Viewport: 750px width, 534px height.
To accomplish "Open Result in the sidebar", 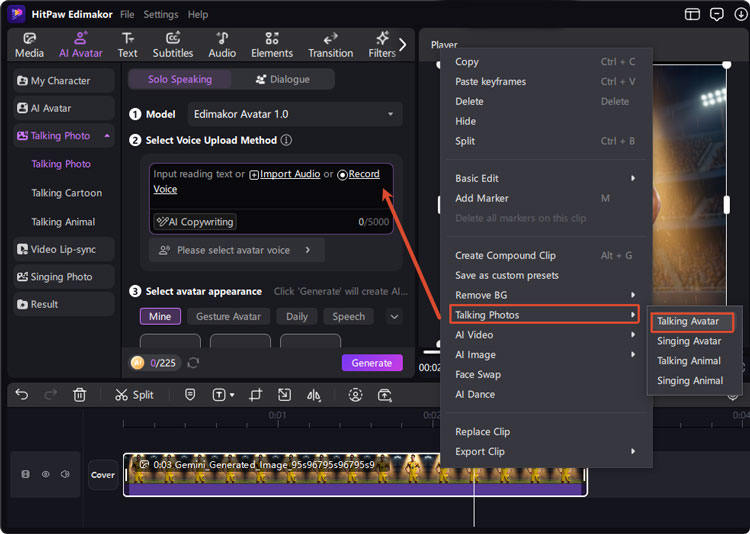I will (x=64, y=304).
